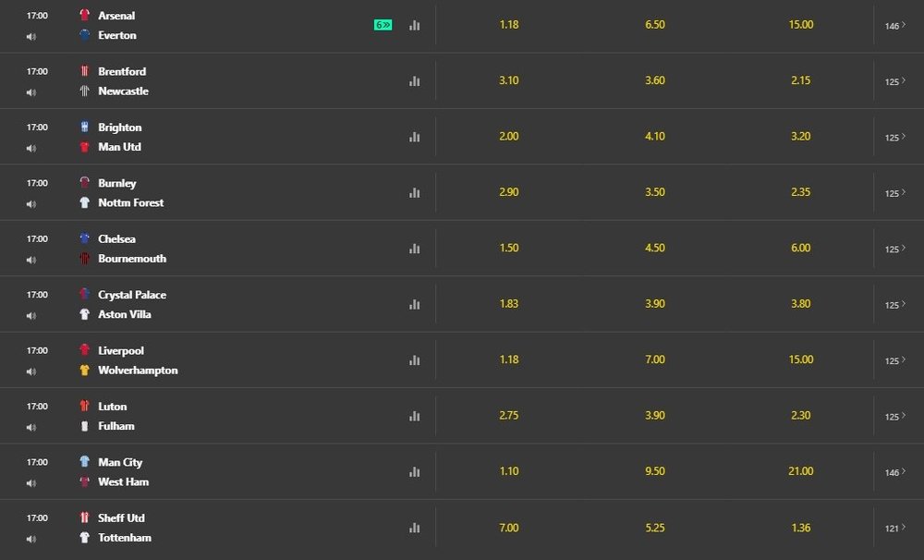Expand 121 markets for Sheff Utd v Tottenham
Viewport: 924px width, 560px height.
coord(894,528)
